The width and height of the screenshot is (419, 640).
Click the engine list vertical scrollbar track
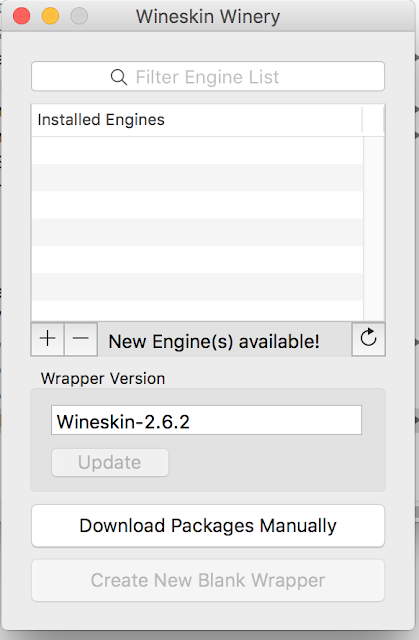coord(374,229)
